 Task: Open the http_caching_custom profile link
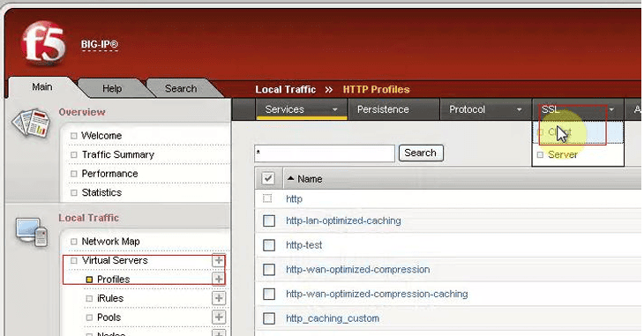pyautogui.click(x=333, y=318)
